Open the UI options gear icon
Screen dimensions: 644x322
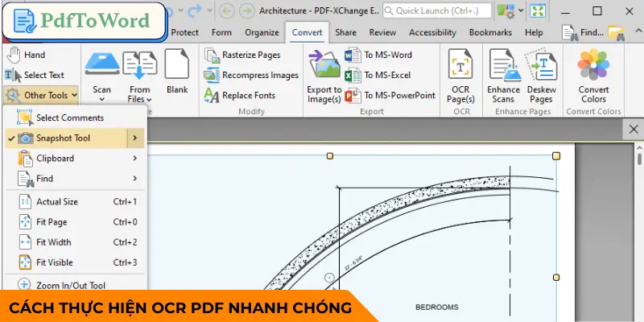coord(506,11)
